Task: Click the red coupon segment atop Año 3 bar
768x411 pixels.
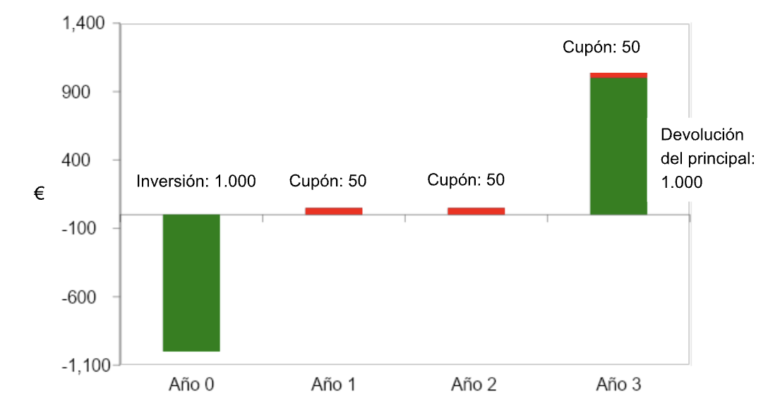Action: pos(619,75)
